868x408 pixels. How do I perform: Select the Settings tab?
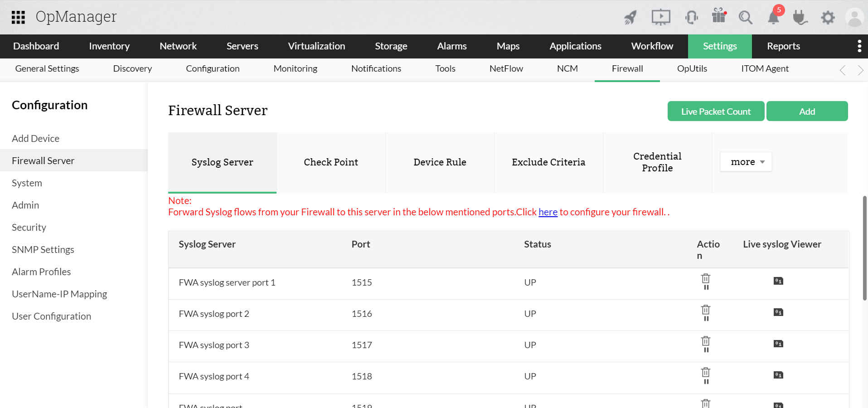[x=720, y=46]
